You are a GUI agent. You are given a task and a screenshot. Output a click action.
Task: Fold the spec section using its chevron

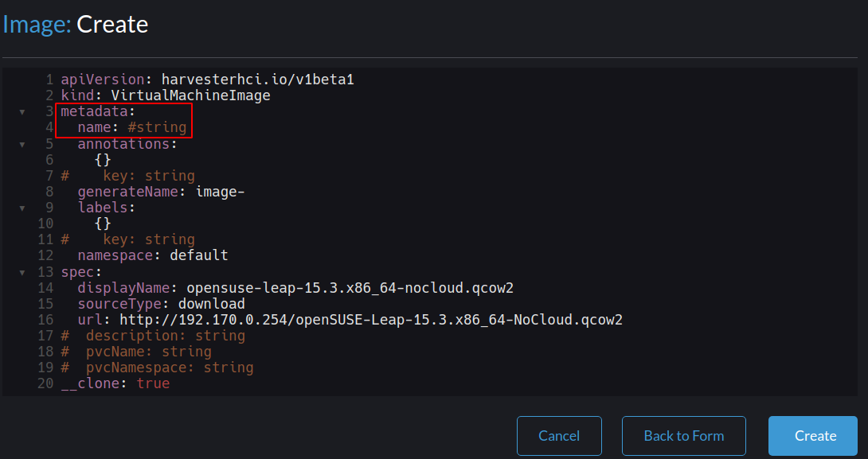22,271
